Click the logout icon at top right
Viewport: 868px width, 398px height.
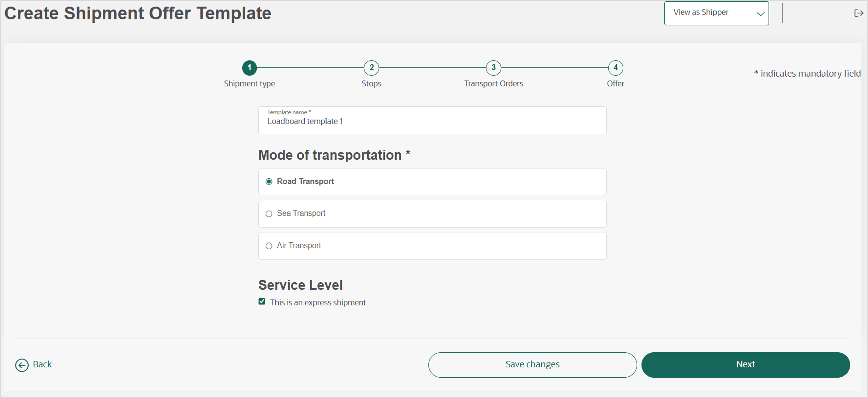pyautogui.click(x=859, y=13)
